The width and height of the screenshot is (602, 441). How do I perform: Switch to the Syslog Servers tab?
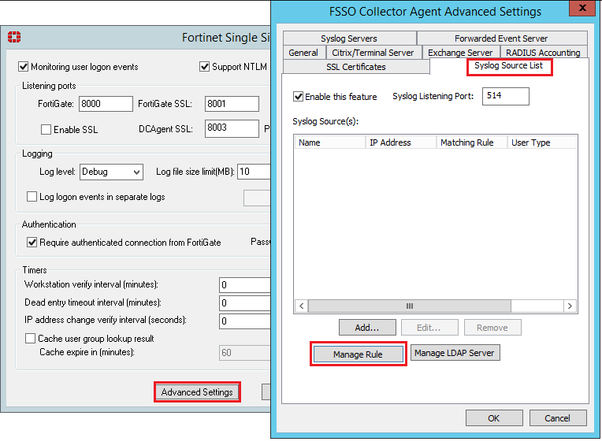(x=349, y=38)
